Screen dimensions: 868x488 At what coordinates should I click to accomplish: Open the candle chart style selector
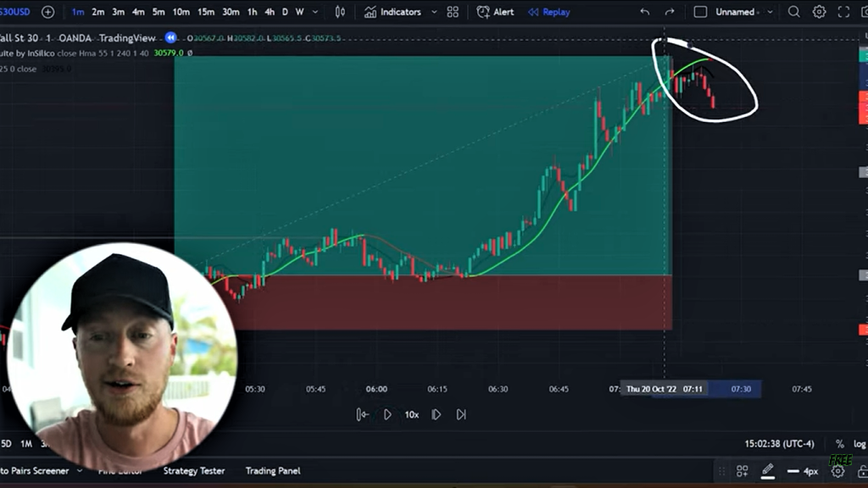pos(339,12)
